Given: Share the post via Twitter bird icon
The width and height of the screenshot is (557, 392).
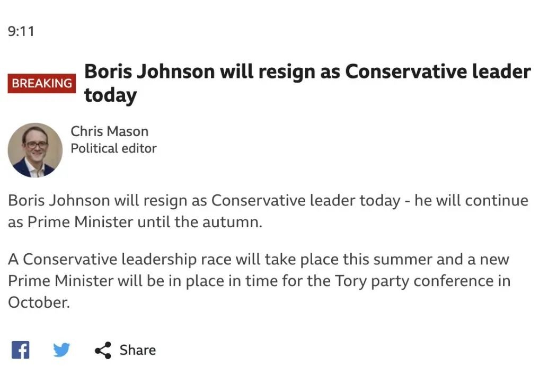Looking at the screenshot, I should click(61, 350).
